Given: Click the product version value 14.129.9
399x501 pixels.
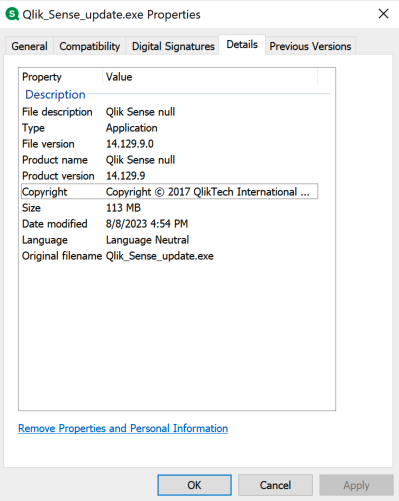Looking at the screenshot, I should pyautogui.click(x=126, y=176).
